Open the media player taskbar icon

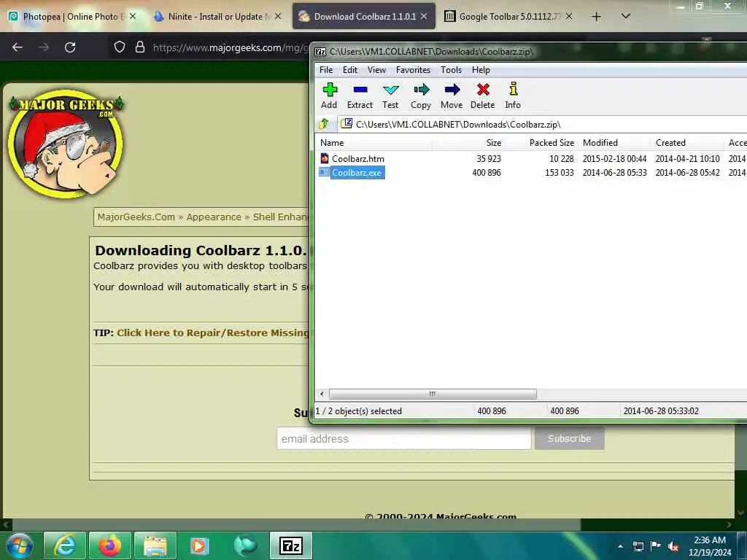[x=198, y=545]
